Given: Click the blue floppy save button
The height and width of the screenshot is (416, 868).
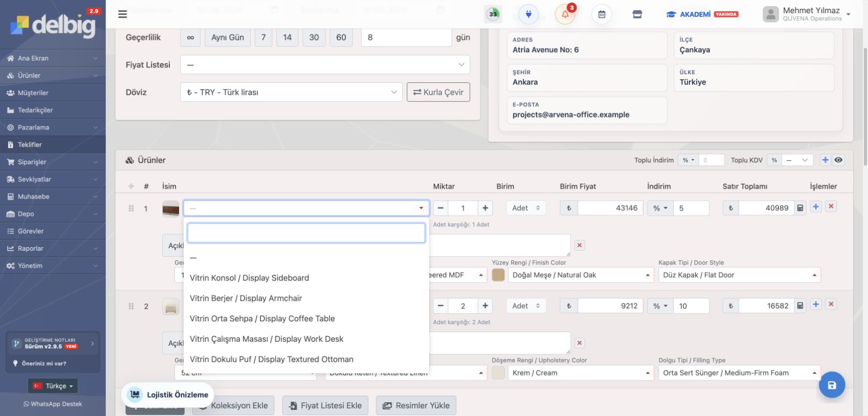Looking at the screenshot, I should pyautogui.click(x=832, y=385).
